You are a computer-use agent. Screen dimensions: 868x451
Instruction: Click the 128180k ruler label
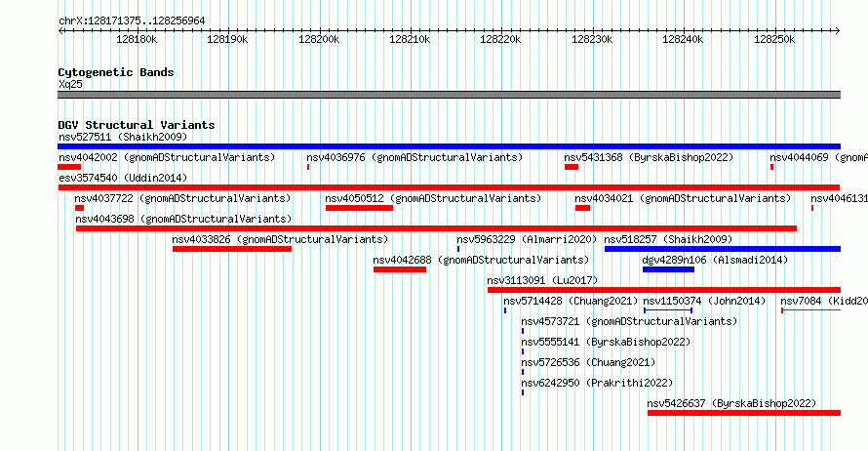[x=137, y=40]
